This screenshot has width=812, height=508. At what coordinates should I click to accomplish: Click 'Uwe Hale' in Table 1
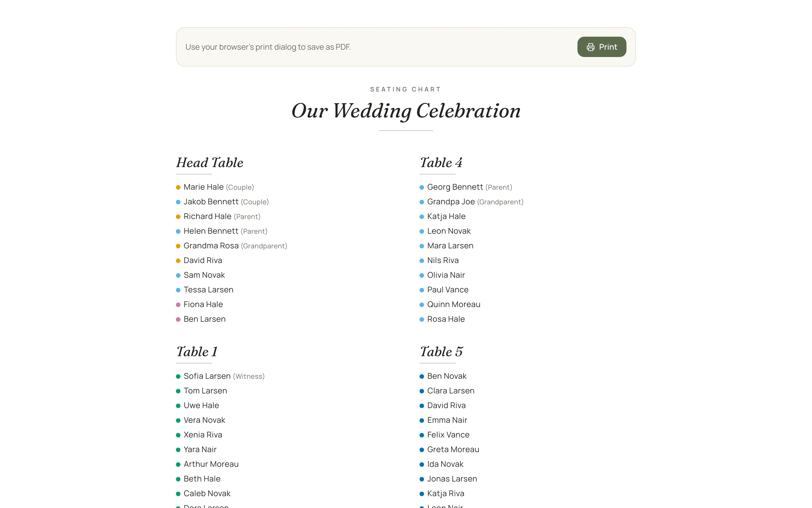coord(201,406)
